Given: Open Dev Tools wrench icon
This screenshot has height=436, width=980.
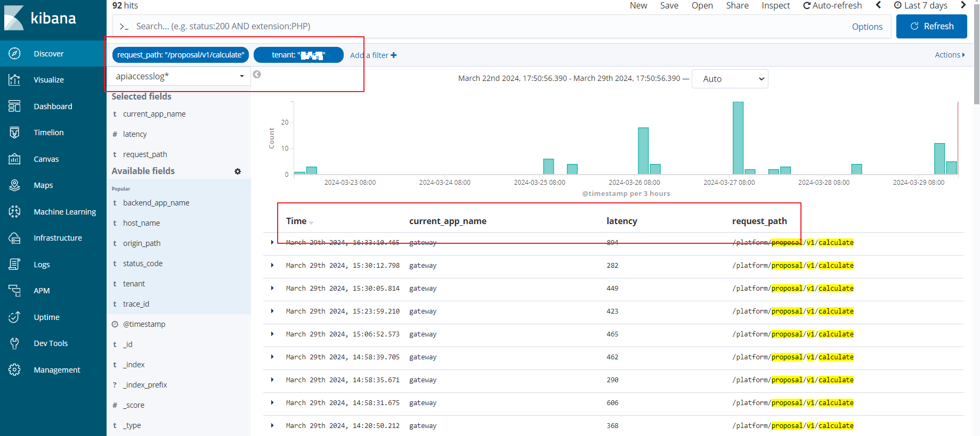Looking at the screenshot, I should coord(14,343).
